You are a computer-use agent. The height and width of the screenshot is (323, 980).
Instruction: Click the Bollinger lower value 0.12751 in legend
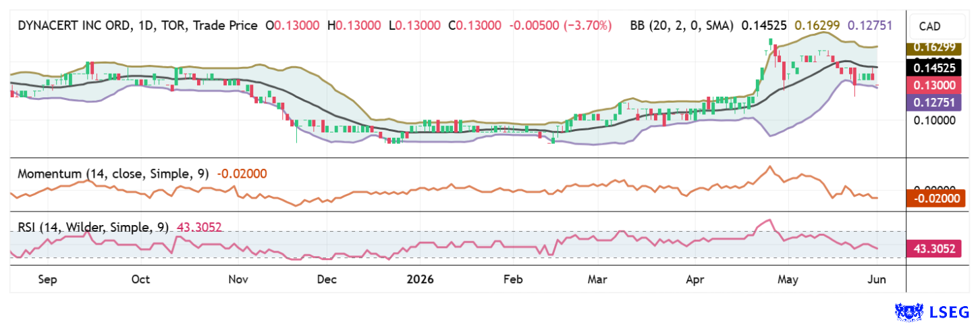869,26
